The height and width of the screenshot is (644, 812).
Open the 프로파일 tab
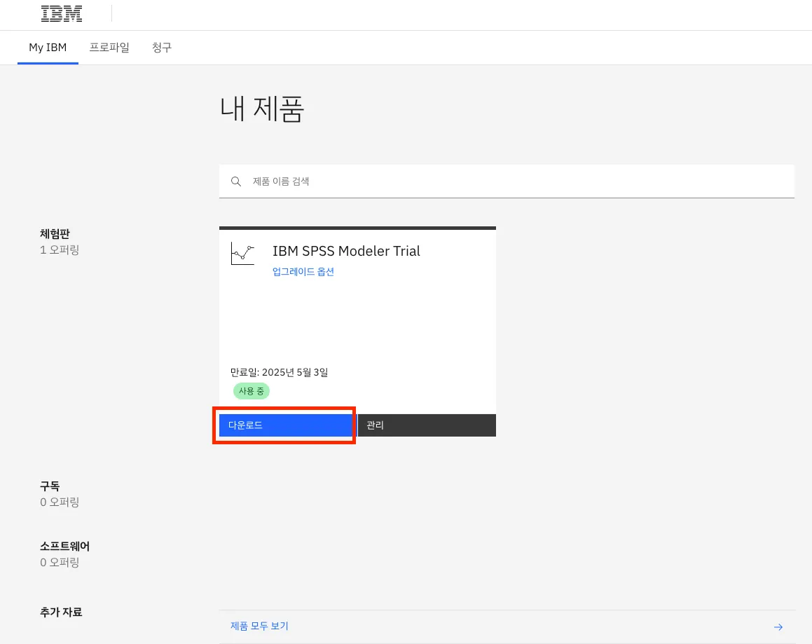(x=109, y=47)
